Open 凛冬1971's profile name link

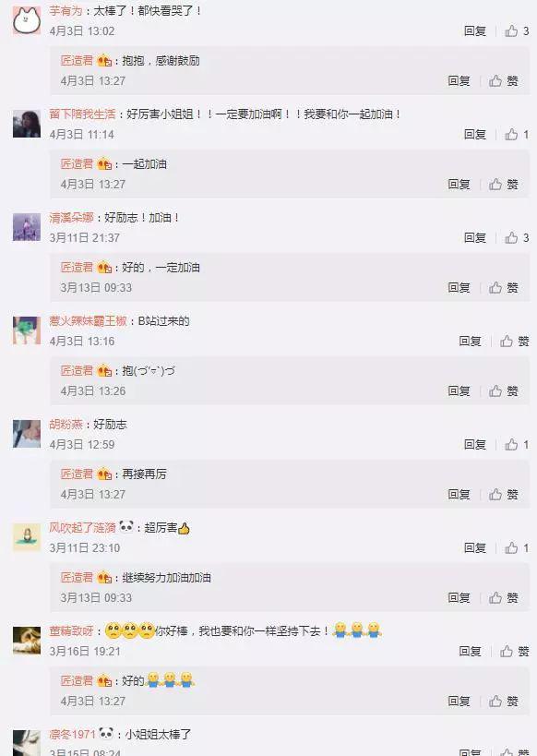tap(72, 734)
